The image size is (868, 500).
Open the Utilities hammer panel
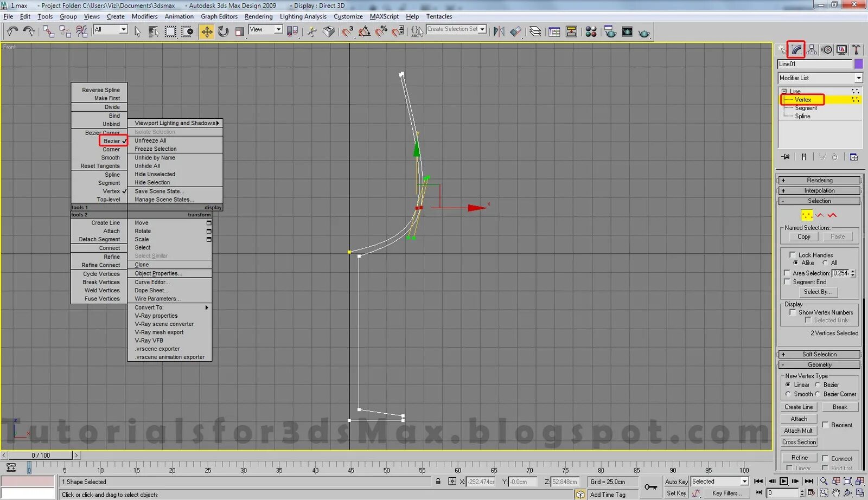pyautogui.click(x=857, y=50)
